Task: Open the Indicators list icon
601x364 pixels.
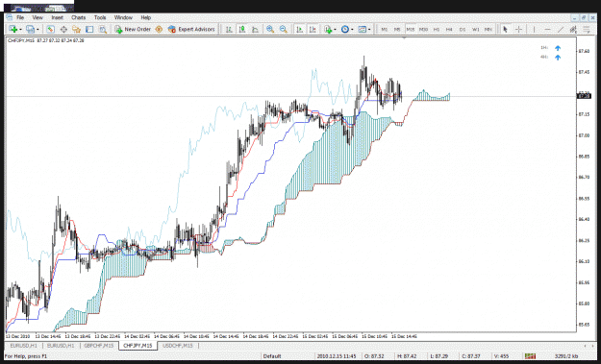Action: click(328, 29)
